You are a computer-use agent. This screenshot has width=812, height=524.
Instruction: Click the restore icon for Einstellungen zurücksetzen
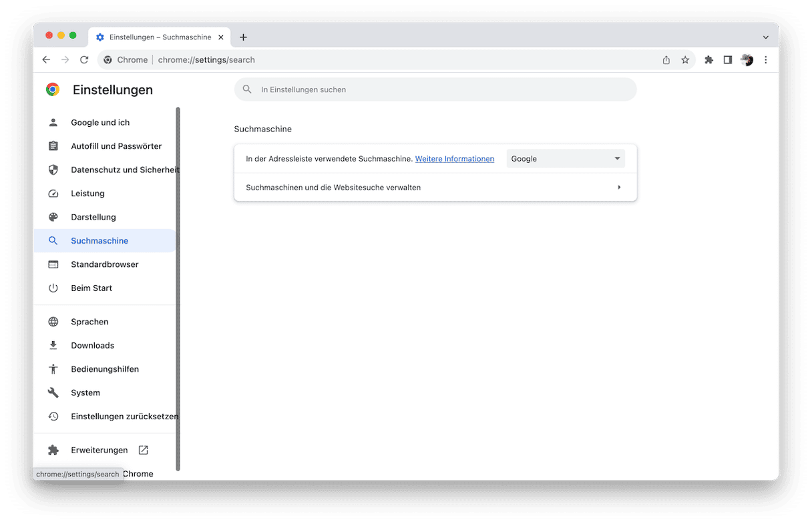(53, 417)
